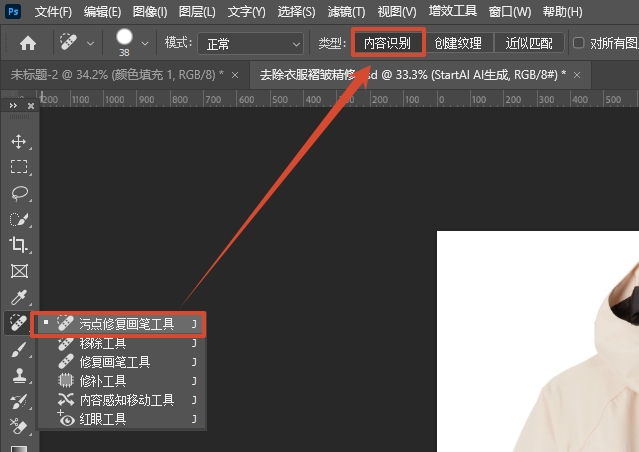Select the Brush tool in toolbar
The width and height of the screenshot is (639, 452).
click(19, 350)
